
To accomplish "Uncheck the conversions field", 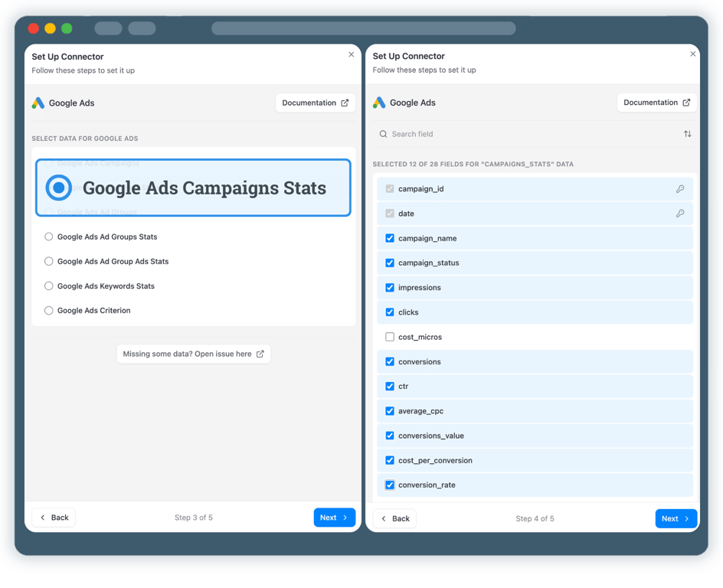I will pyautogui.click(x=390, y=361).
